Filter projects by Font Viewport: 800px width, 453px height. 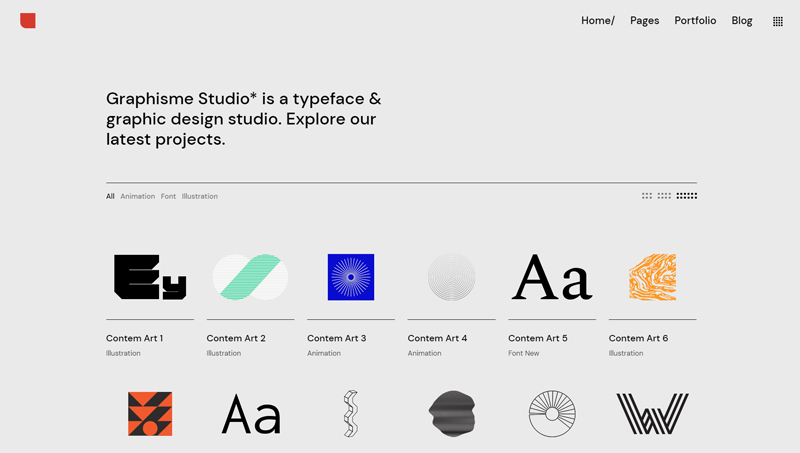(x=168, y=197)
